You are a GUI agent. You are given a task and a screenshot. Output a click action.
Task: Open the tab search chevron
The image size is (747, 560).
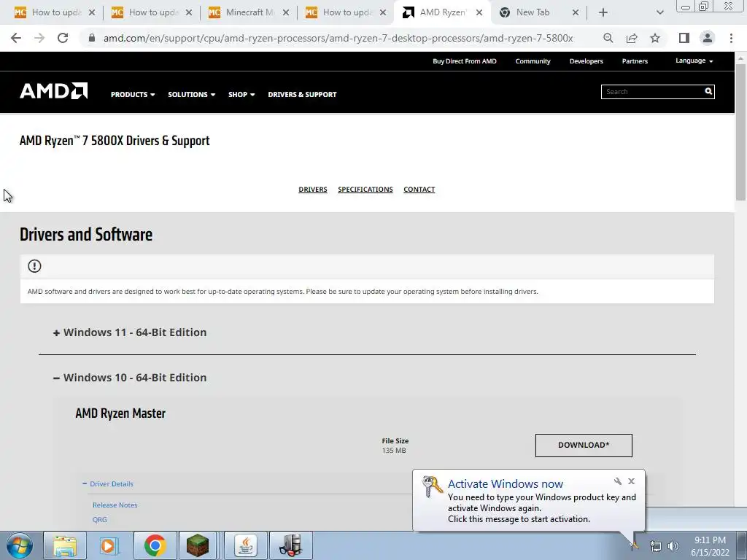pos(659,13)
